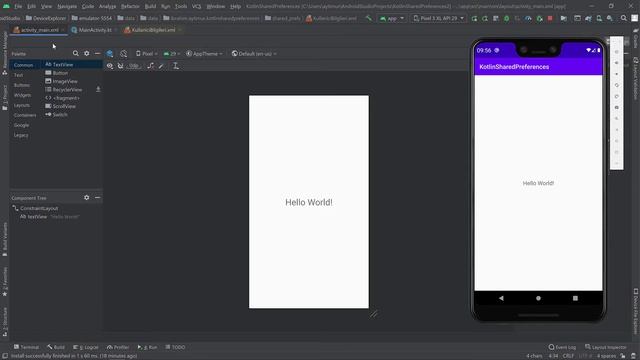Select the Buttons palette category

tap(22, 85)
